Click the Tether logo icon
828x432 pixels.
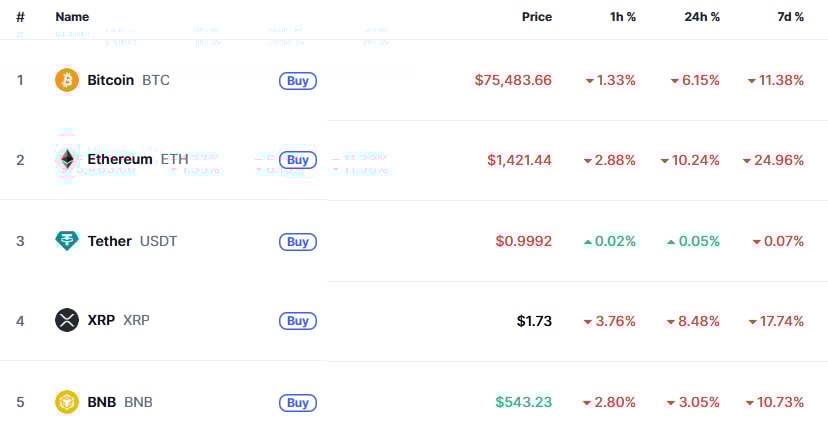coord(67,241)
